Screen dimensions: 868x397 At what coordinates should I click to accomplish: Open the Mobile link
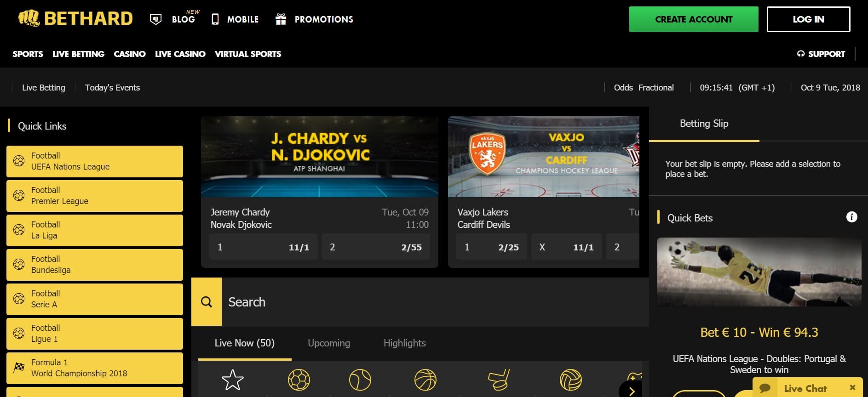(243, 19)
